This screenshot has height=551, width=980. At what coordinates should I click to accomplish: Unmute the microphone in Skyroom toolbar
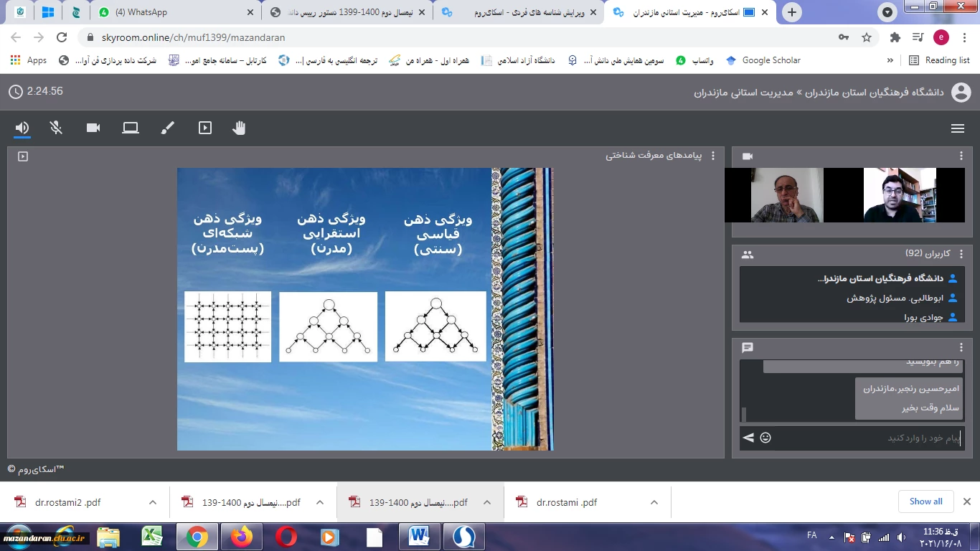[x=56, y=128]
